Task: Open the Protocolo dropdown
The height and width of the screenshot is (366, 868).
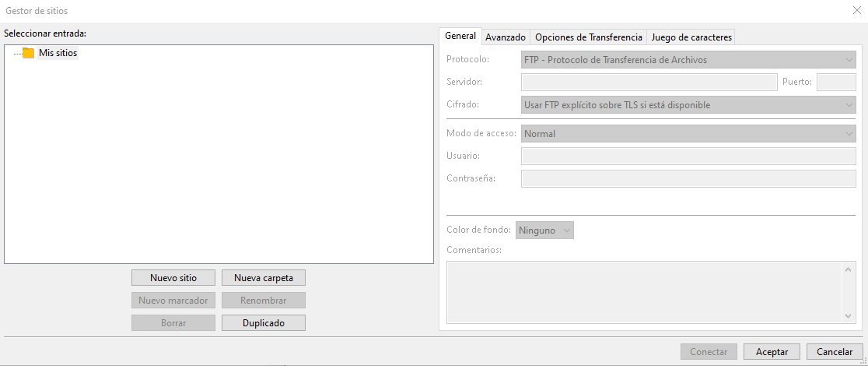Action: click(x=688, y=60)
